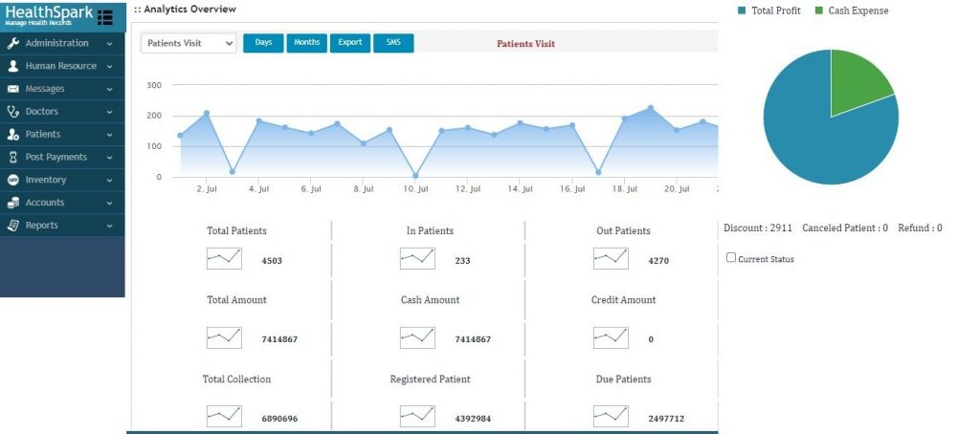Expand the Accounts chevron
The image size is (980, 434).
[x=109, y=203]
